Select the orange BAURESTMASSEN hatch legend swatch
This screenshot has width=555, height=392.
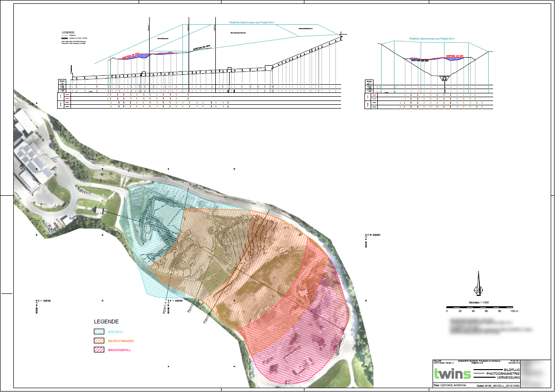click(x=100, y=341)
